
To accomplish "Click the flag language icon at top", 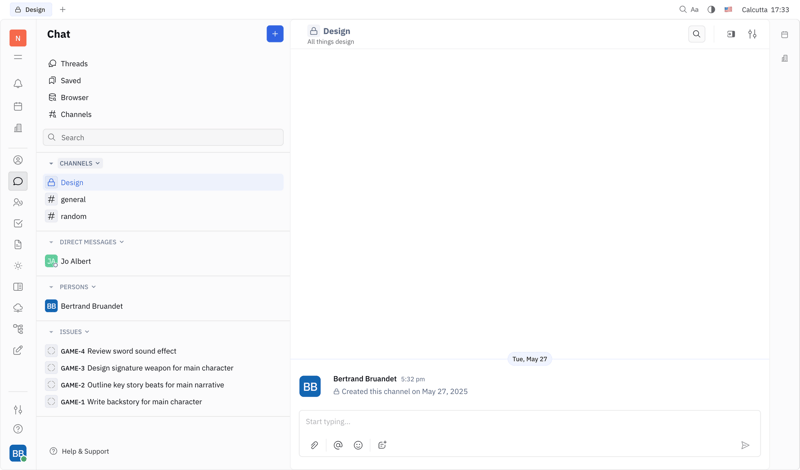I will (x=728, y=9).
